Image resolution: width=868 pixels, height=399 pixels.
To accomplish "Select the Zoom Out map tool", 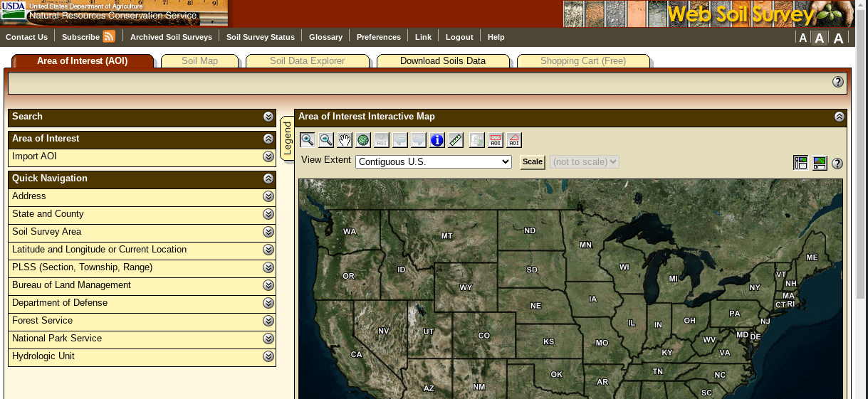I will point(326,140).
